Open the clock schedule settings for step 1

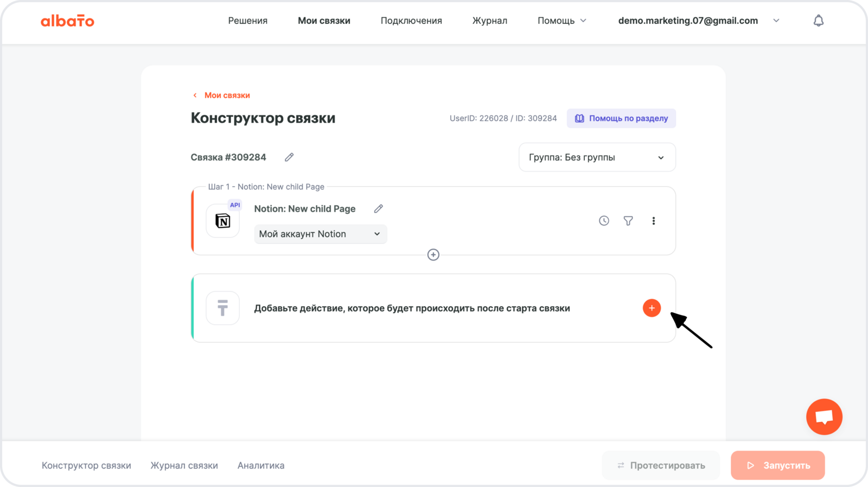coord(604,221)
